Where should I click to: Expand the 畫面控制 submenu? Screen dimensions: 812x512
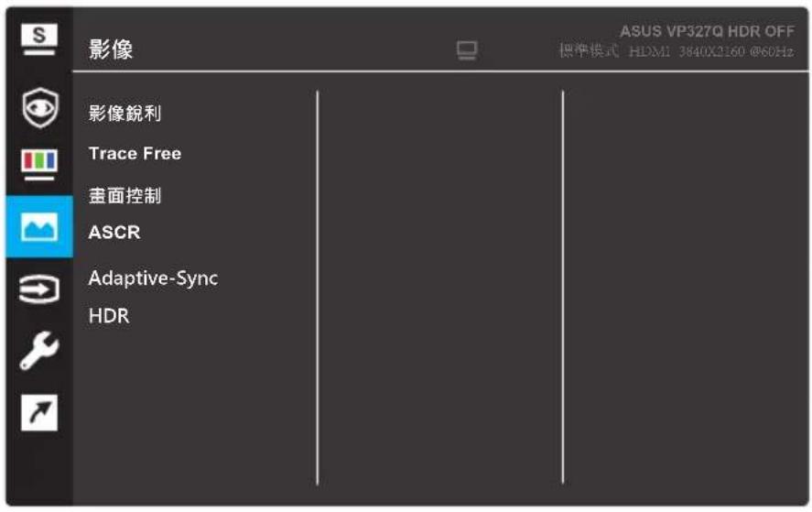[x=125, y=195]
